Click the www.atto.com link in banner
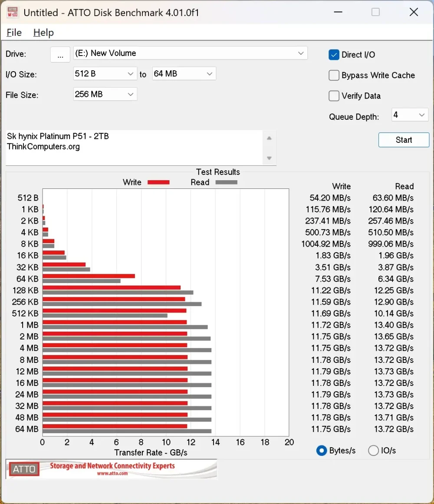 [112, 474]
